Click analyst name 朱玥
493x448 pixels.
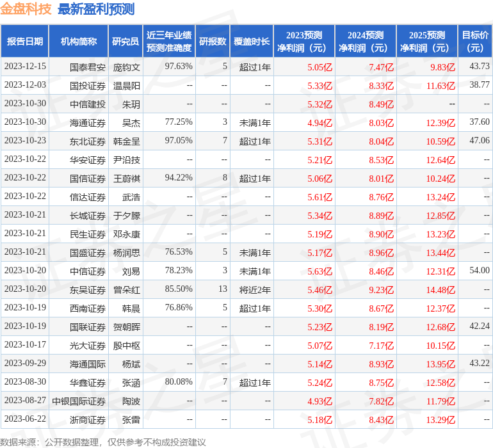(131, 104)
